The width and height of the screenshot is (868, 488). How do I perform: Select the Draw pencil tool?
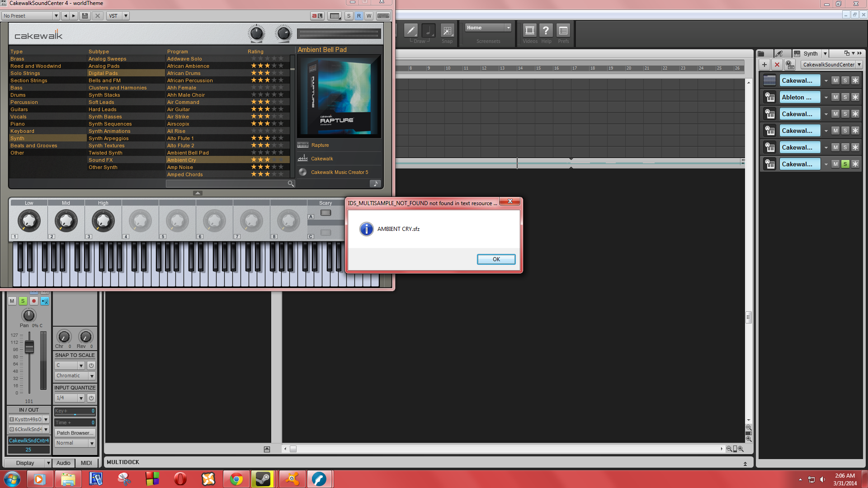410,31
